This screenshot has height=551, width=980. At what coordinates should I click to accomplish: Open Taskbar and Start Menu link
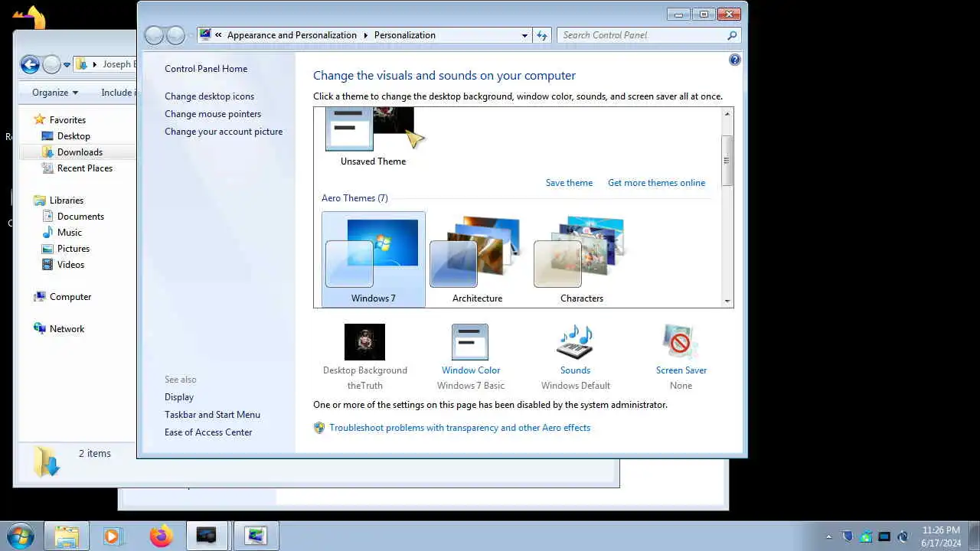click(212, 415)
